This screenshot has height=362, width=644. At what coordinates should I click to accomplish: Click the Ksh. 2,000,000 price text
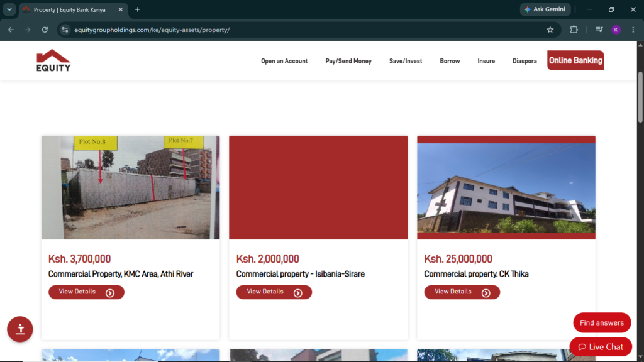pos(267,259)
